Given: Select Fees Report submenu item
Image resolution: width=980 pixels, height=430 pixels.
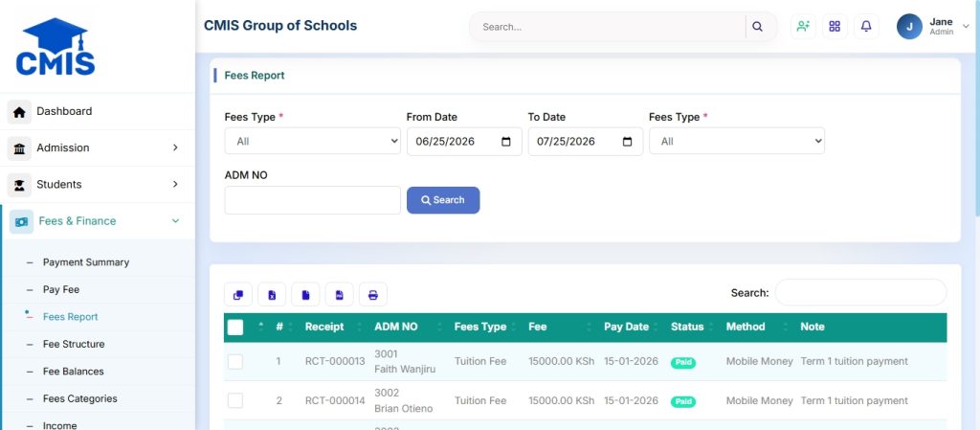Looking at the screenshot, I should point(71,317).
